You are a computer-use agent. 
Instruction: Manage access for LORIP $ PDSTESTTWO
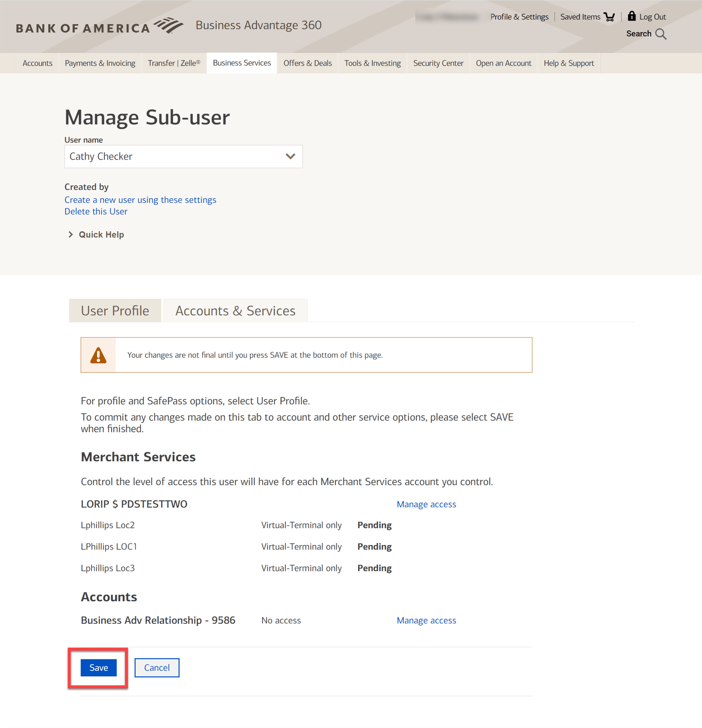[x=426, y=504]
